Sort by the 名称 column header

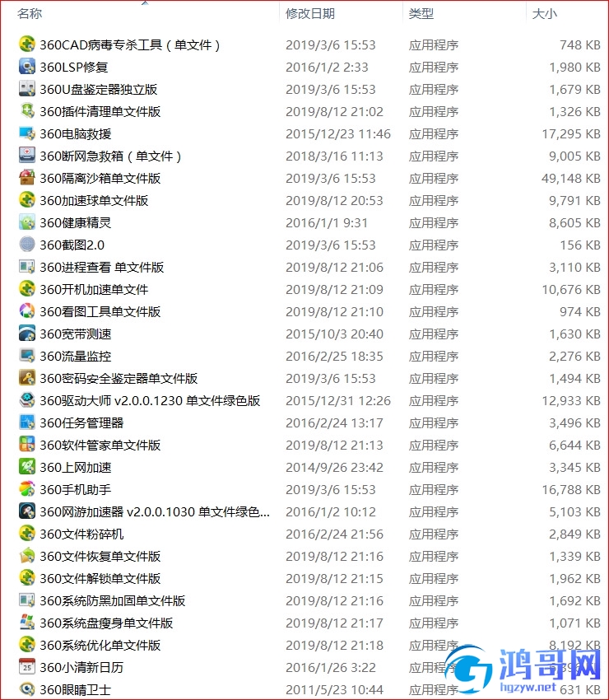(30, 13)
